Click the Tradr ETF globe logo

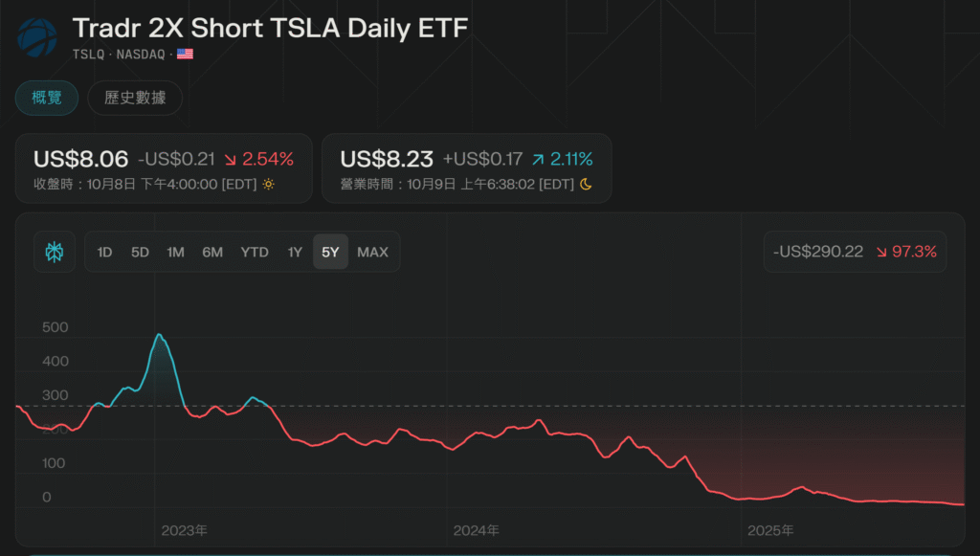click(x=37, y=38)
